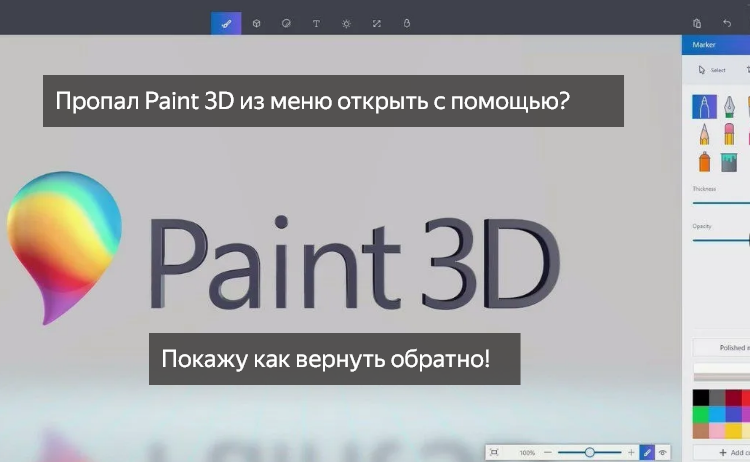Toggle the highlighted brush mode button
The width and height of the screenshot is (750, 462).
coord(647,452)
